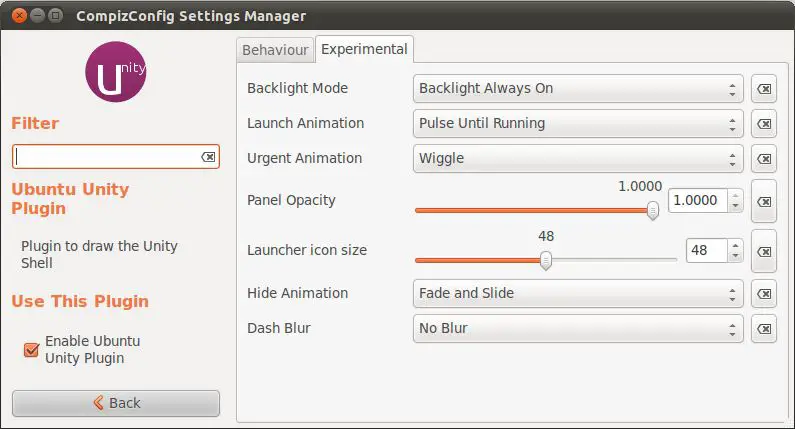This screenshot has height=429, width=795.
Task: Reset Launcher icon size to default
Action: (763, 250)
